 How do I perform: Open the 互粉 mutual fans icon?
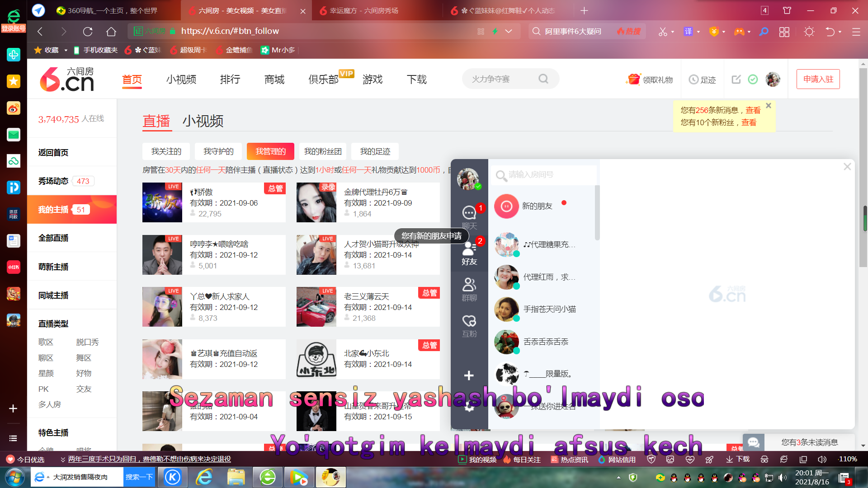469,325
